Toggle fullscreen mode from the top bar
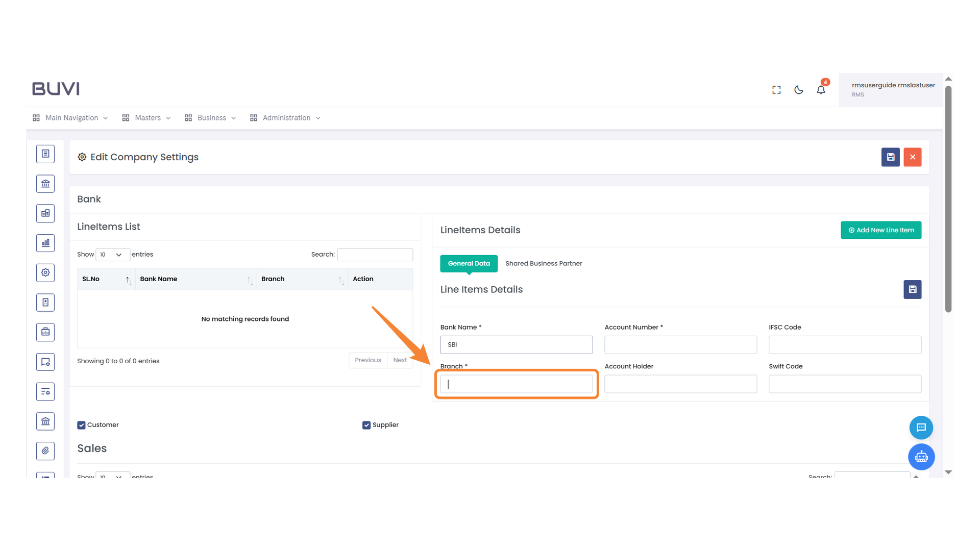Viewport: 980px width, 551px height. [x=776, y=89]
